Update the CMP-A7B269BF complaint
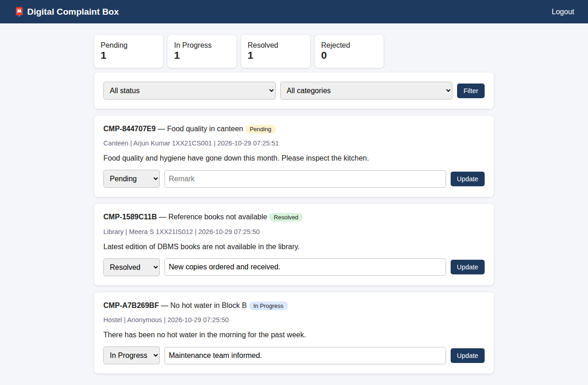This screenshot has height=385, width=588. (x=468, y=355)
